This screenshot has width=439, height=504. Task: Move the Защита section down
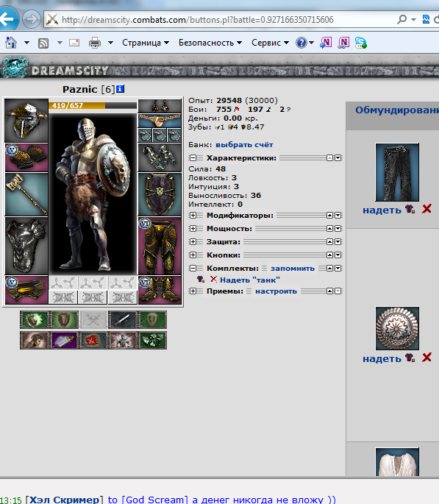point(338,242)
